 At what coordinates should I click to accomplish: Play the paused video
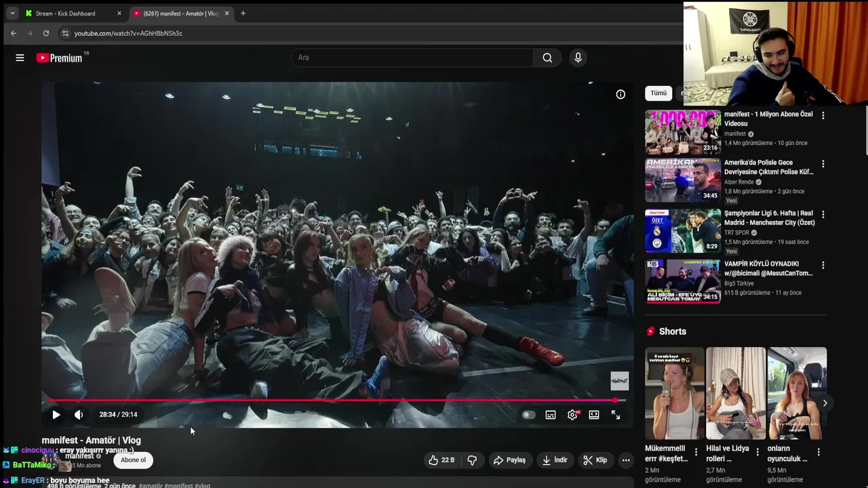point(56,415)
